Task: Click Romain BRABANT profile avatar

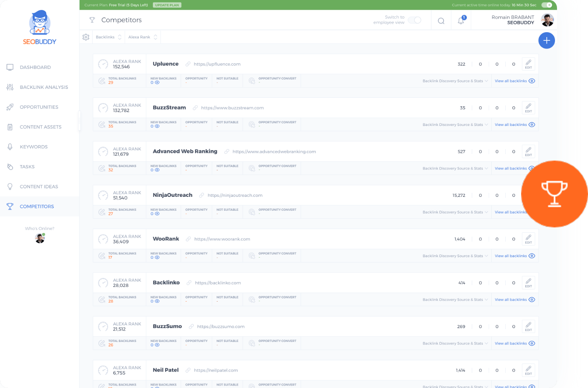Action: pos(547,20)
